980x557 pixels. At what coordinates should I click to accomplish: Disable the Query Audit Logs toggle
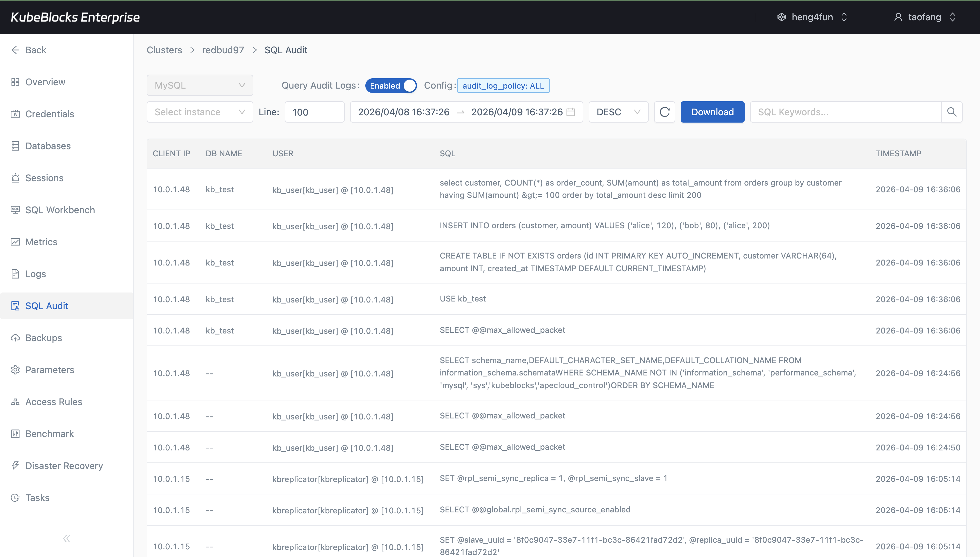391,85
